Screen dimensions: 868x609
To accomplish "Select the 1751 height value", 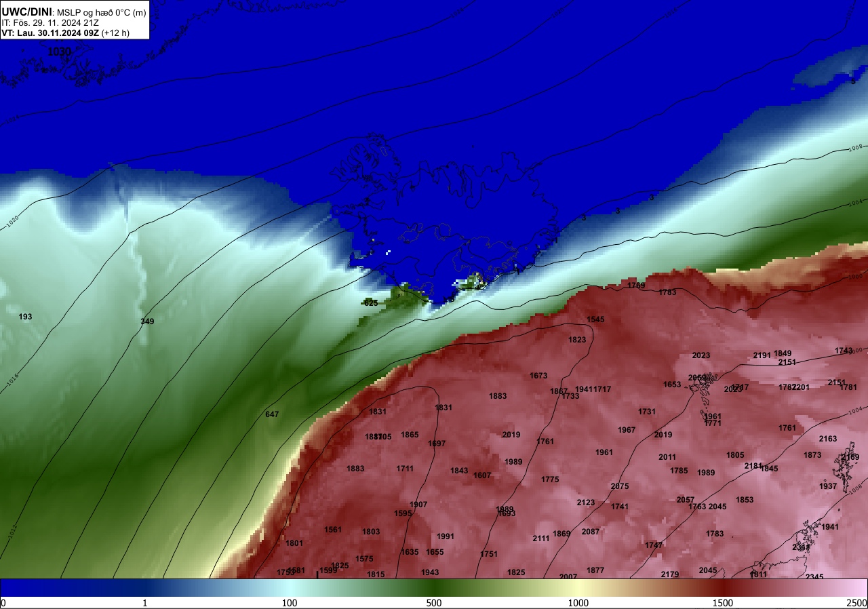I will pyautogui.click(x=489, y=554).
